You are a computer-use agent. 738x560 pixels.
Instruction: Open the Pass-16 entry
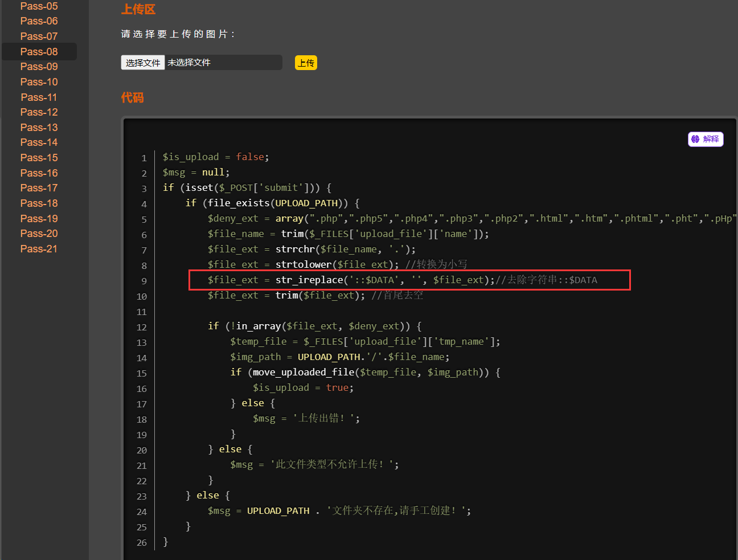pyautogui.click(x=39, y=173)
